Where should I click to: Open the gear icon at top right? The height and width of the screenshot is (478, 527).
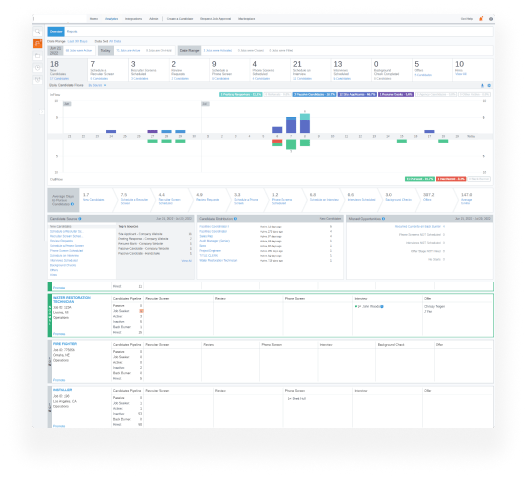point(491,19)
